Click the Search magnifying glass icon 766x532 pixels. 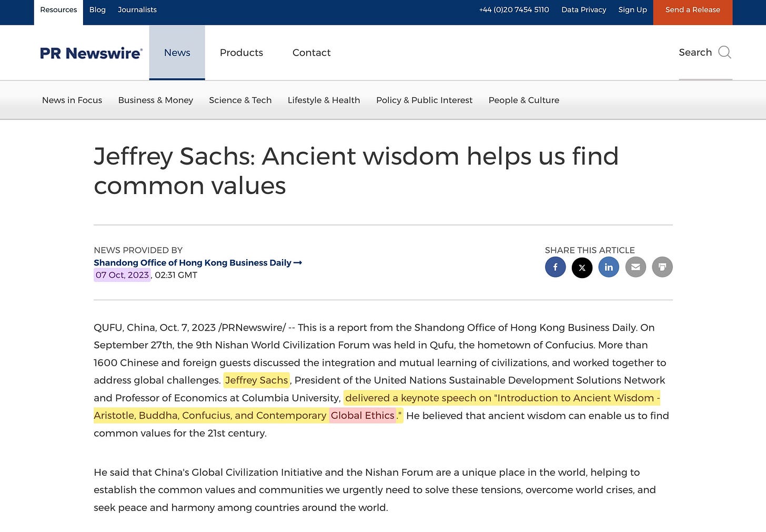[x=724, y=52]
